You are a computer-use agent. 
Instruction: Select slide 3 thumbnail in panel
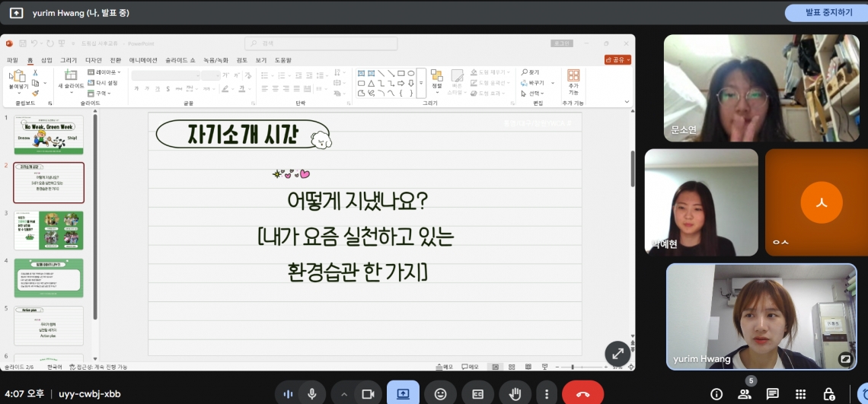point(49,231)
